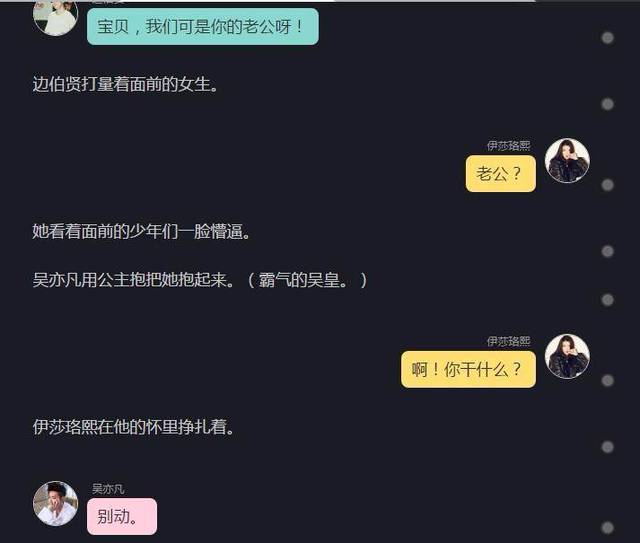The image size is (640, 543).
Task: Click the gray dot beside the 吴亦凡用公主抱 line
Action: [x=607, y=300]
